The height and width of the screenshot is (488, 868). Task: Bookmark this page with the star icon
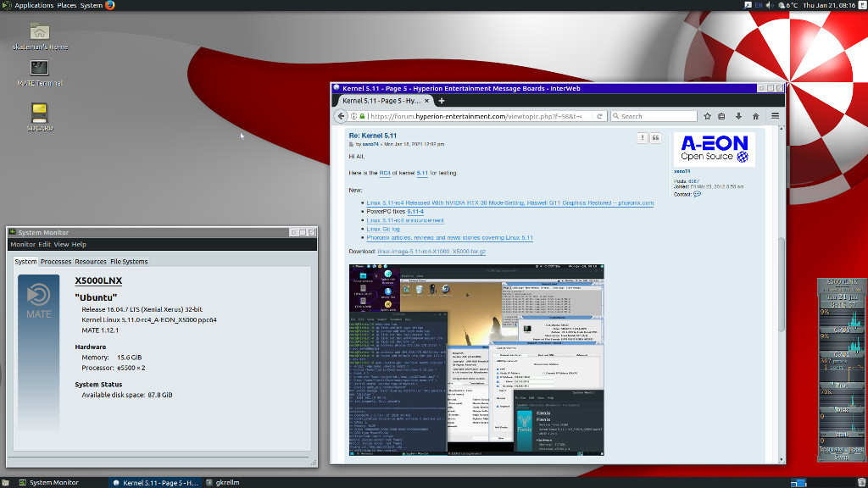pos(707,116)
